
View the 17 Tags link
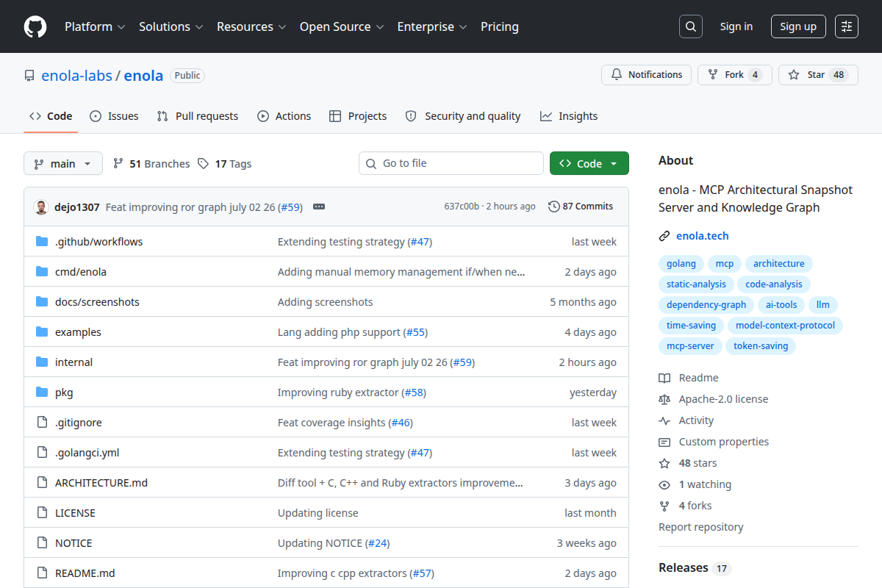tap(224, 164)
